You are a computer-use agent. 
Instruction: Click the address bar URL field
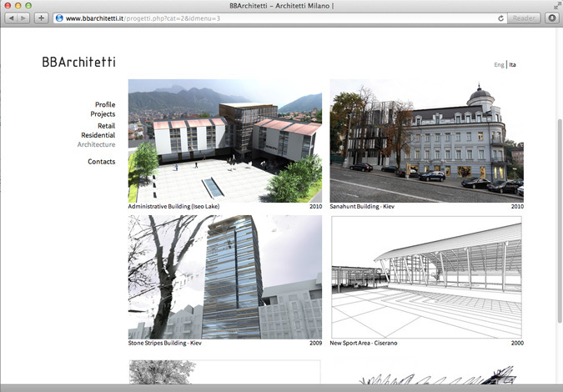(x=275, y=18)
